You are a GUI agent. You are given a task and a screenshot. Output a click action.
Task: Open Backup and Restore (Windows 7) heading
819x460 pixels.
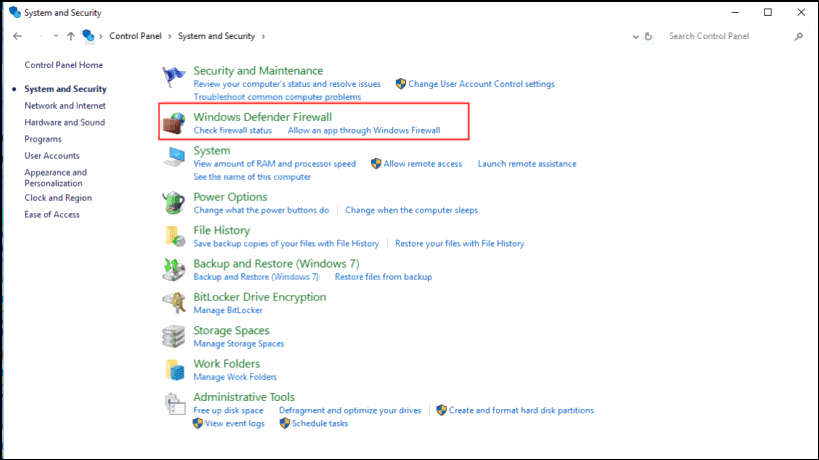tap(276, 264)
